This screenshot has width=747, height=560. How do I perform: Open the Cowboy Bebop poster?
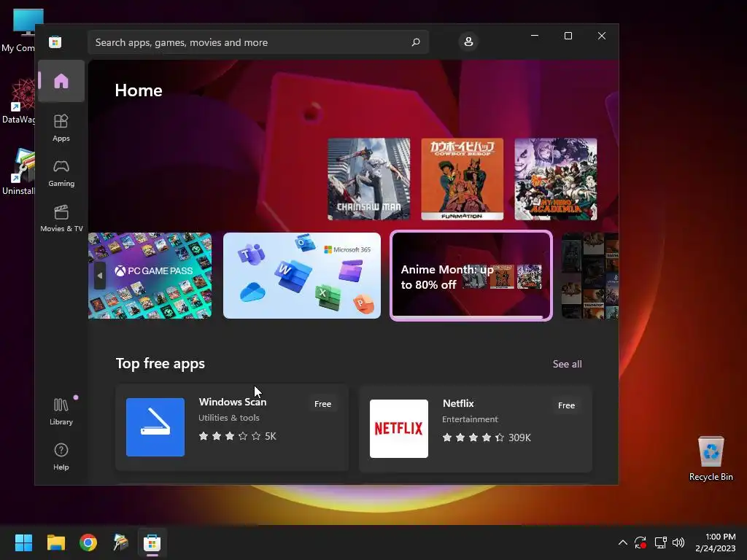(x=462, y=179)
